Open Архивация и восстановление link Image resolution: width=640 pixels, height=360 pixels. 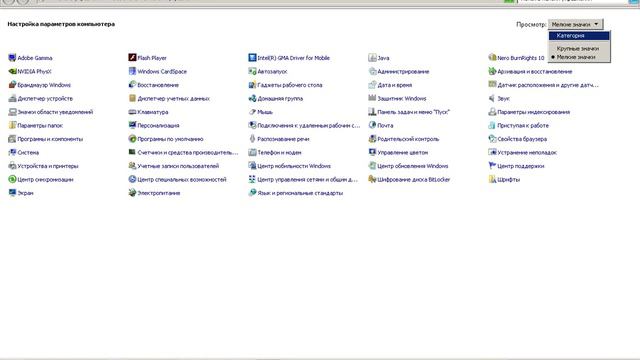pyautogui.click(x=535, y=71)
